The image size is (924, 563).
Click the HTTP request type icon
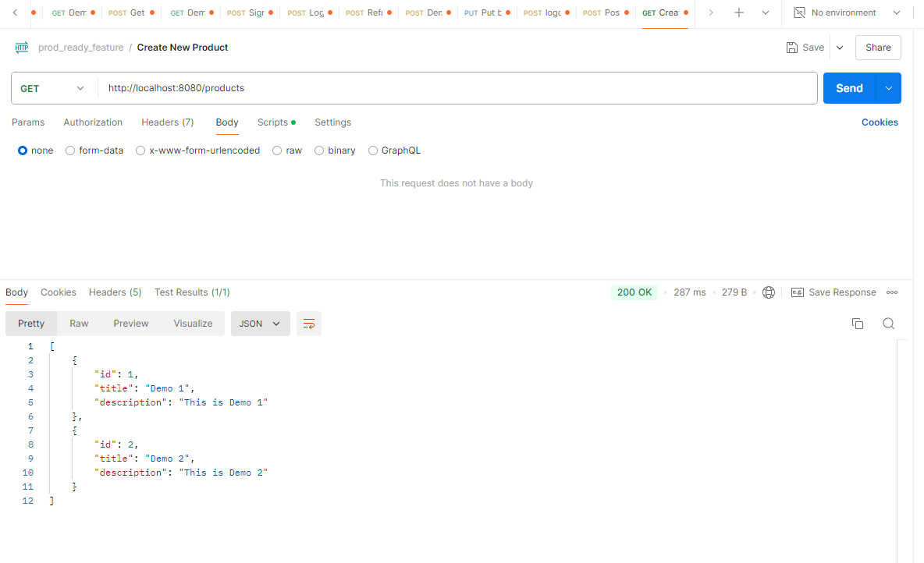[x=22, y=48]
